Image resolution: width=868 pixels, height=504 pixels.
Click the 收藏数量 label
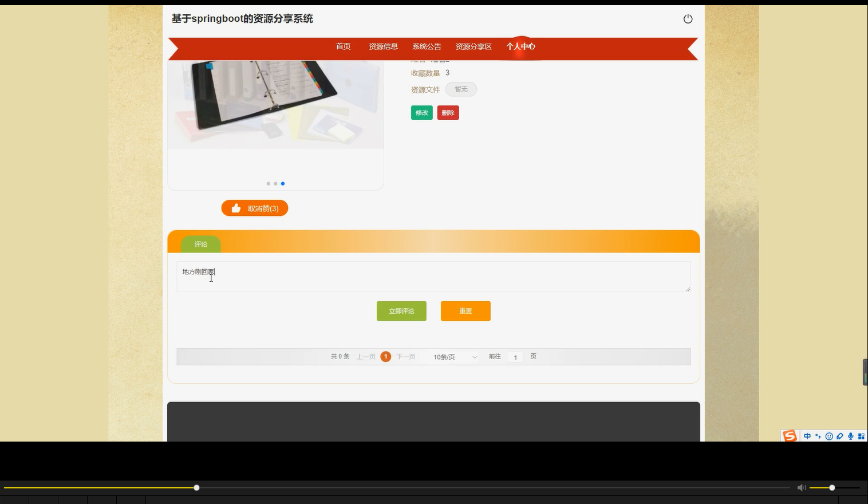[x=425, y=73]
